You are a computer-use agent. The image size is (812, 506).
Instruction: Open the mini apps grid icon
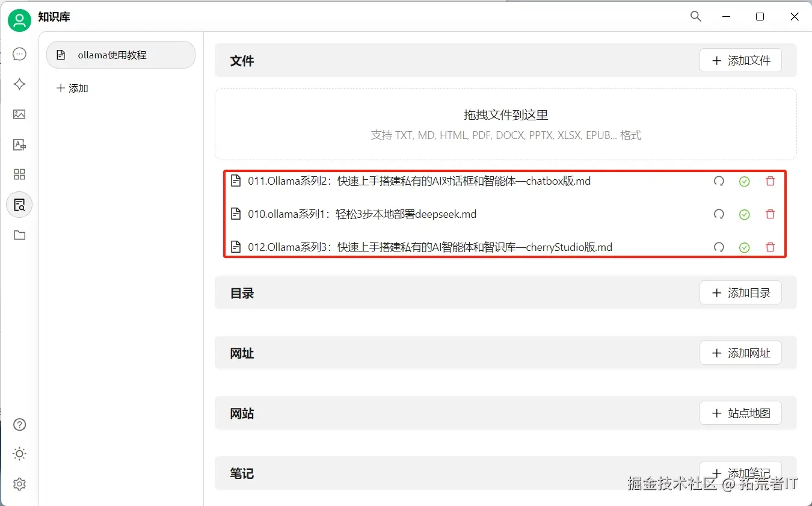pyautogui.click(x=19, y=174)
